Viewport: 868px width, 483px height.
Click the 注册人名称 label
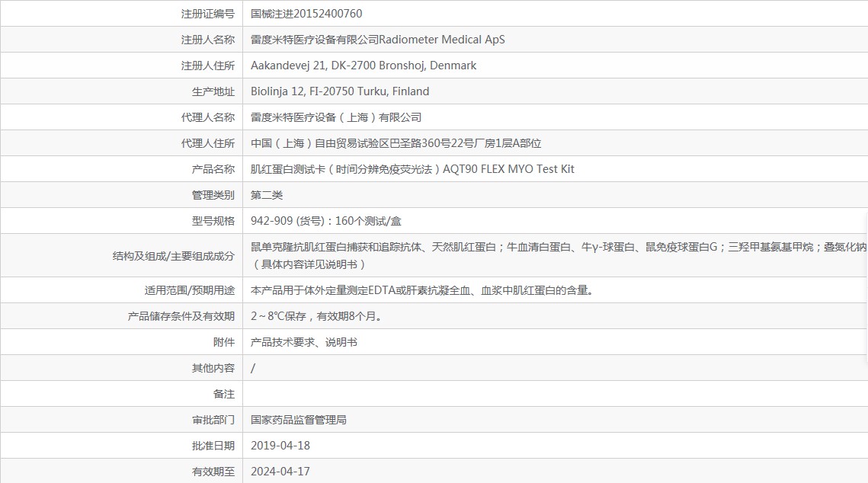207,40
